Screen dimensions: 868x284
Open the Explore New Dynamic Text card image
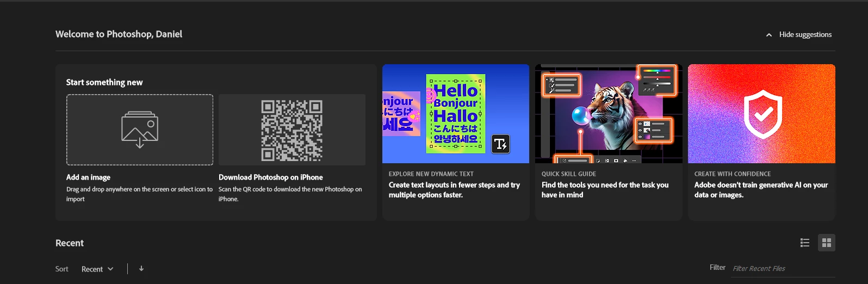456,114
